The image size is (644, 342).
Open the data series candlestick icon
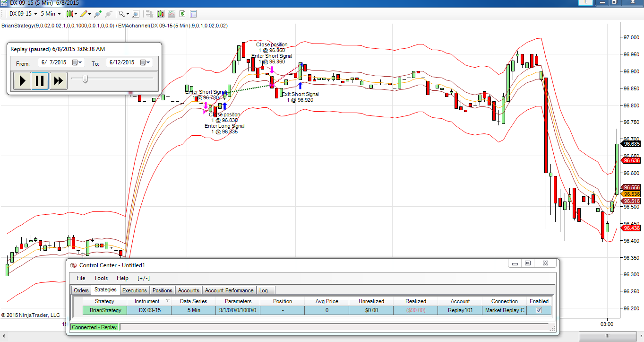click(x=161, y=14)
